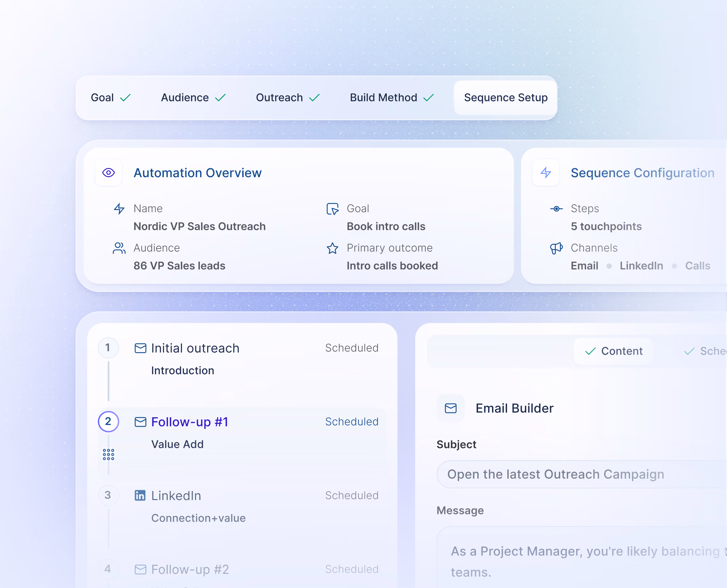Viewport: 727px width, 588px height.
Task: Click Scheduled status of Follow-up #1
Action: click(x=351, y=422)
